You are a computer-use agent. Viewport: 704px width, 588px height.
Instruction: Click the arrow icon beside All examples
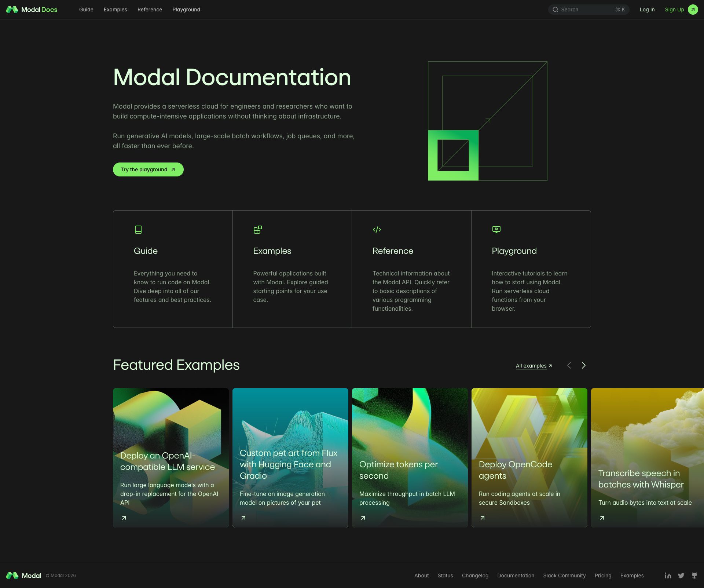tap(550, 366)
